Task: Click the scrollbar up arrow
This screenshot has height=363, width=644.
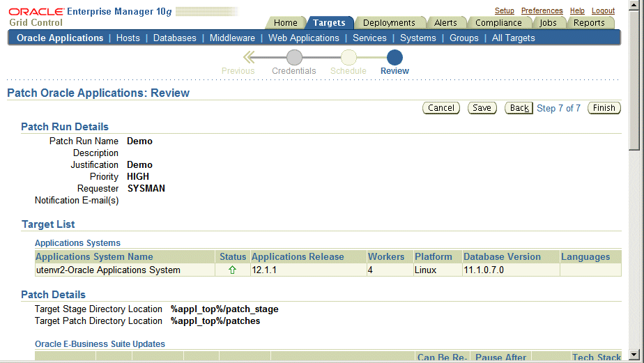Action: pos(634,4)
